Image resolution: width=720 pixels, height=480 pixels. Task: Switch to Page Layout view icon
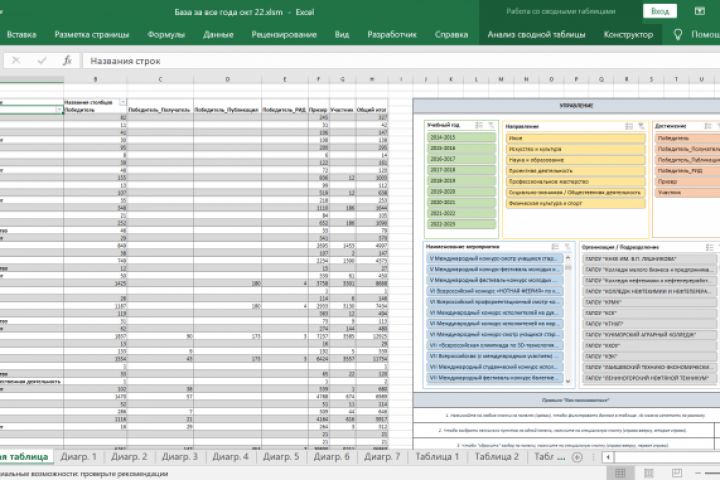pyautogui.click(x=648, y=473)
